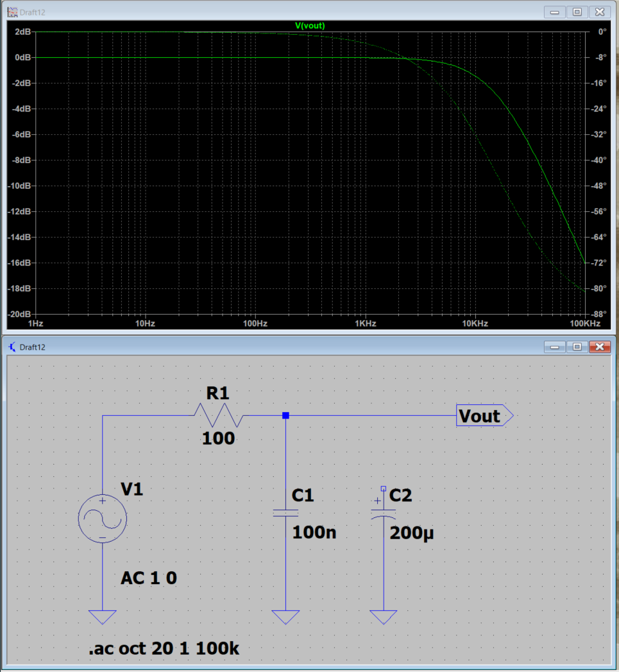Click the blue junction node above C1

(285, 415)
